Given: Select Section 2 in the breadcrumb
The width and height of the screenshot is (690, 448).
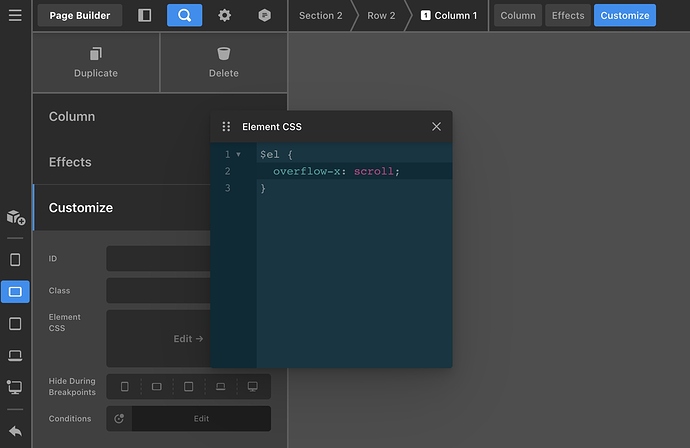Looking at the screenshot, I should pos(320,16).
